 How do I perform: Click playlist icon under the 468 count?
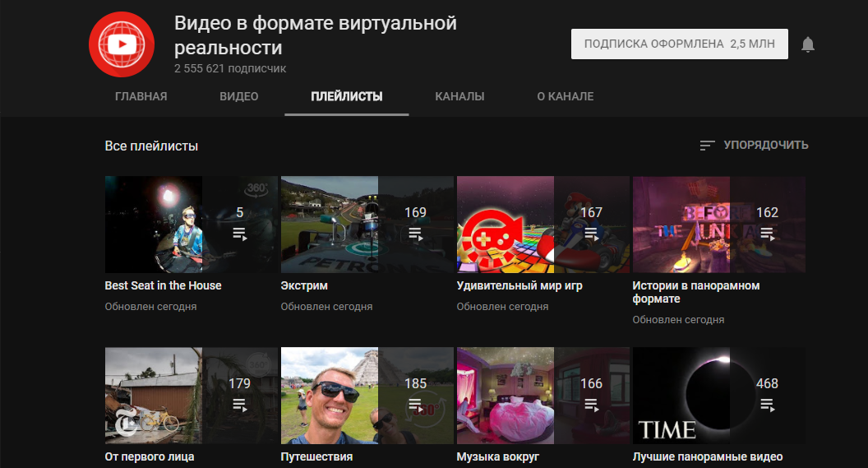(767, 405)
